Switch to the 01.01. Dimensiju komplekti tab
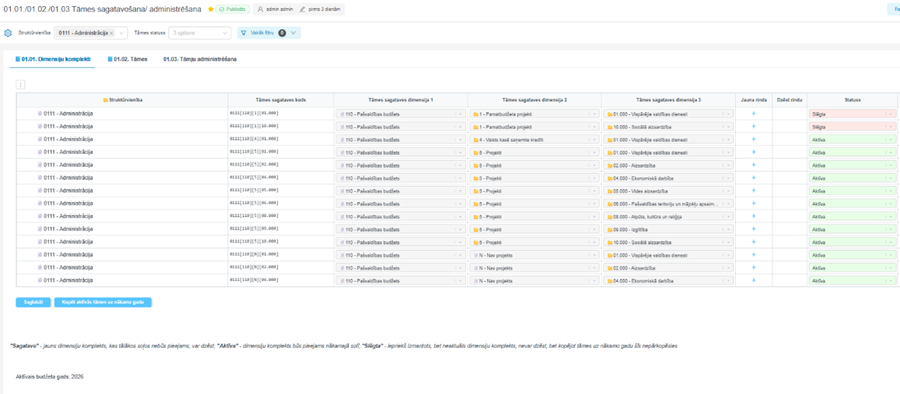This screenshot has width=900, height=394. tap(53, 59)
